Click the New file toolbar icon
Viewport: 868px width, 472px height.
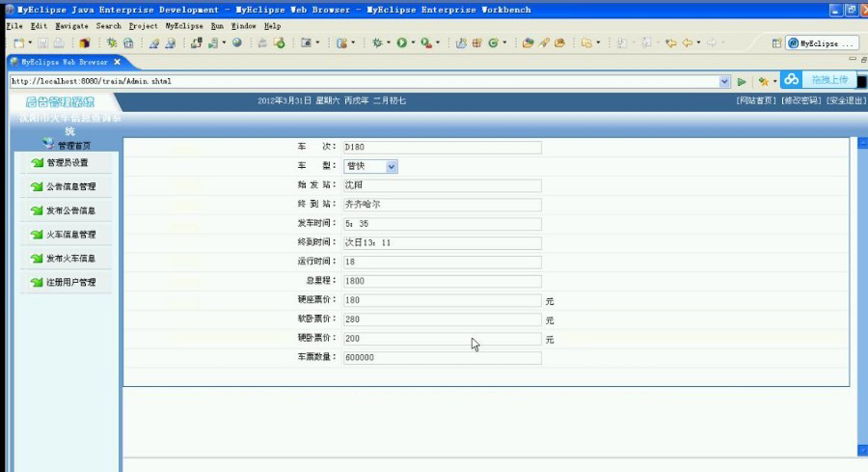point(19,42)
